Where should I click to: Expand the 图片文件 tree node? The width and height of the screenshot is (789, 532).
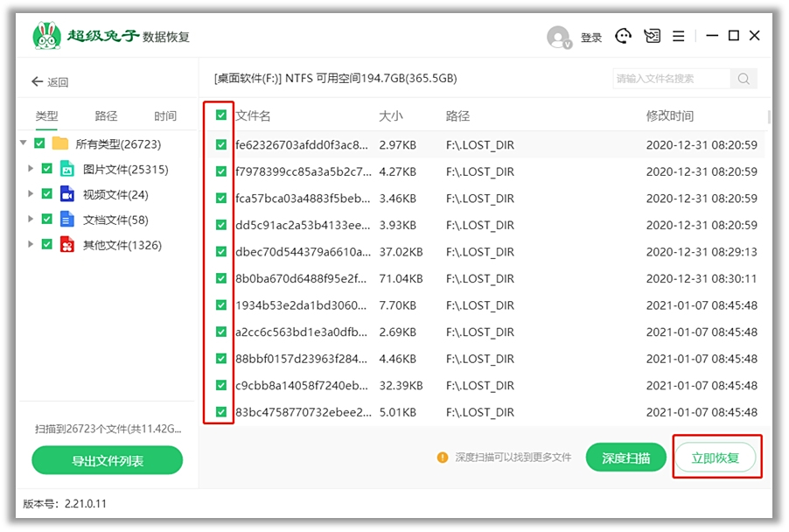[31, 169]
